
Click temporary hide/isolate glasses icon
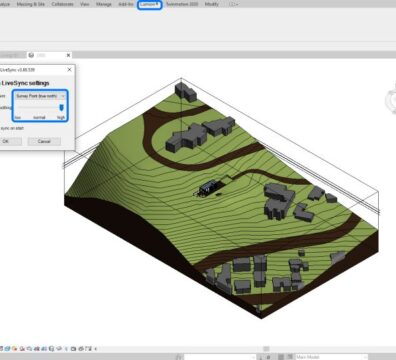pyautogui.click(x=59, y=349)
